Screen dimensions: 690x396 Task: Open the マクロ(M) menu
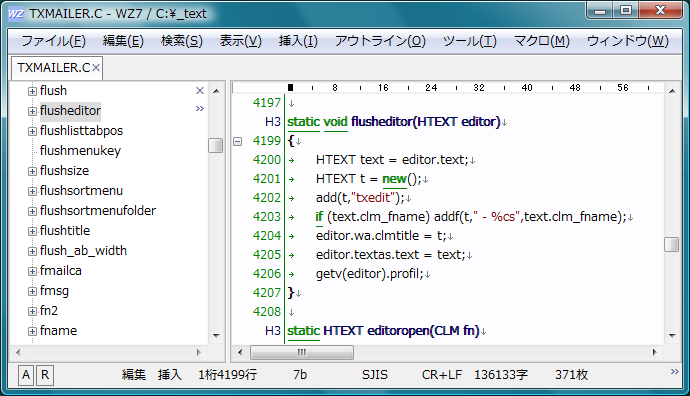(542, 41)
